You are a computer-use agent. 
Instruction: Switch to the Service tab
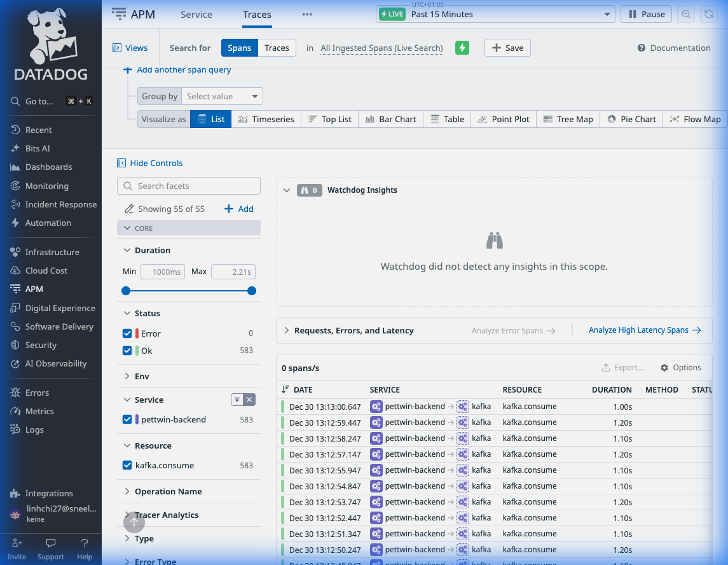click(x=196, y=15)
